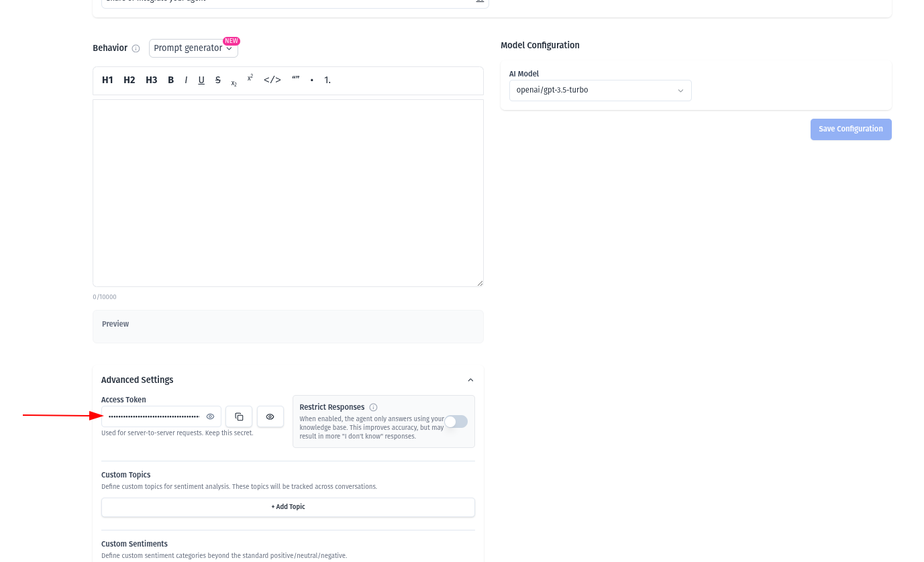The width and height of the screenshot is (924, 562).
Task: Apply italic formatting in behavior editor
Action: pyautogui.click(x=186, y=80)
